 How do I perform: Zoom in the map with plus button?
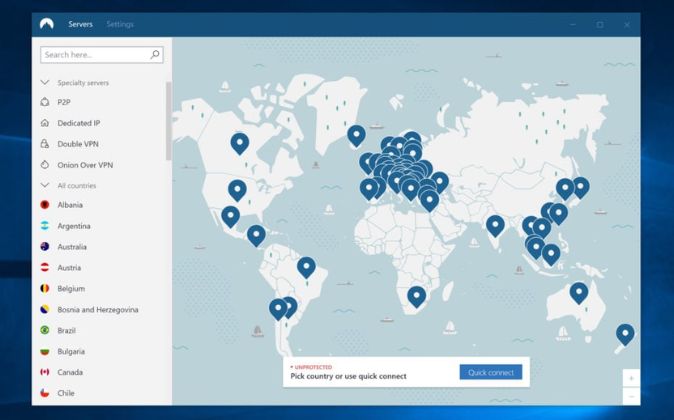[x=631, y=378]
